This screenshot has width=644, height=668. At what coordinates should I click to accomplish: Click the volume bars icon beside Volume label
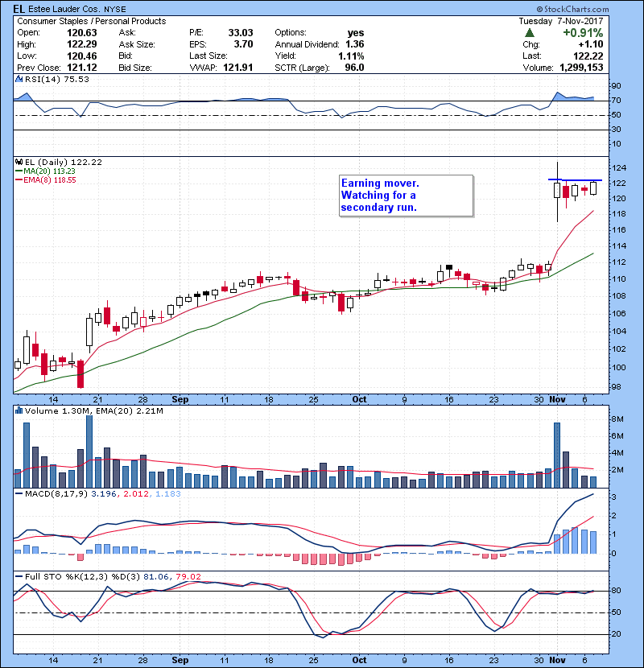19,410
